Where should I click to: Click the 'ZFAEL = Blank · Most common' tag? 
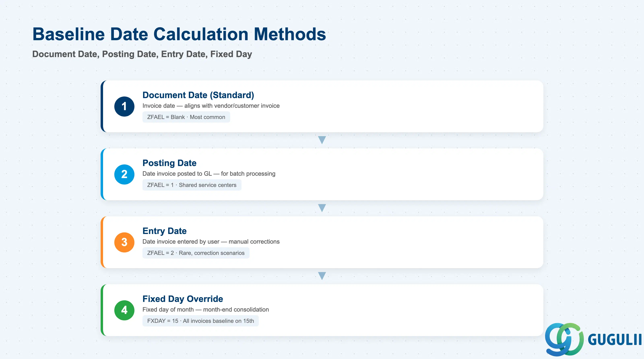pos(186,117)
